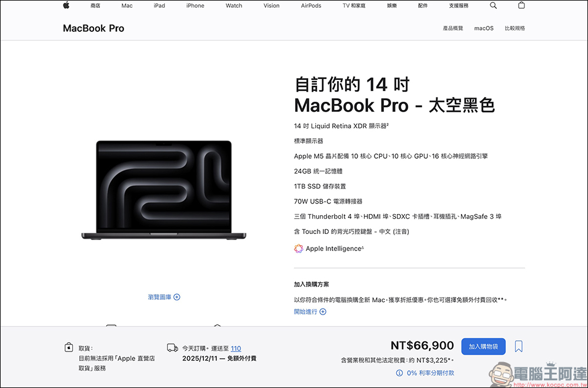588x388 pixels.
Task: Click the Apple logo
Action: (x=66, y=5)
